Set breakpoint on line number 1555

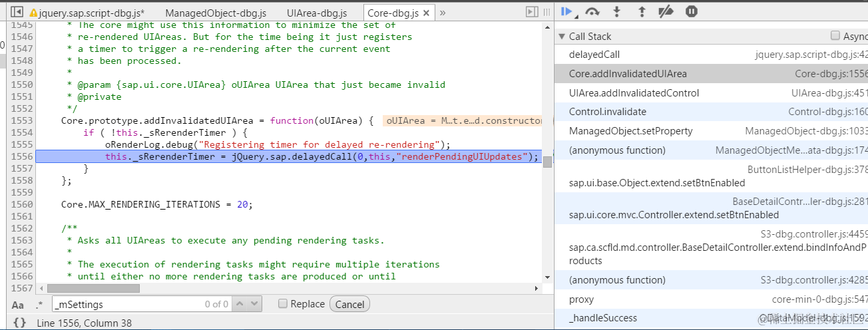coord(21,144)
